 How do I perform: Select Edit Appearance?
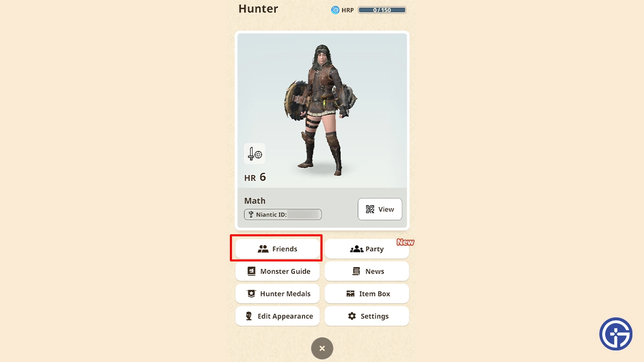pyautogui.click(x=277, y=316)
